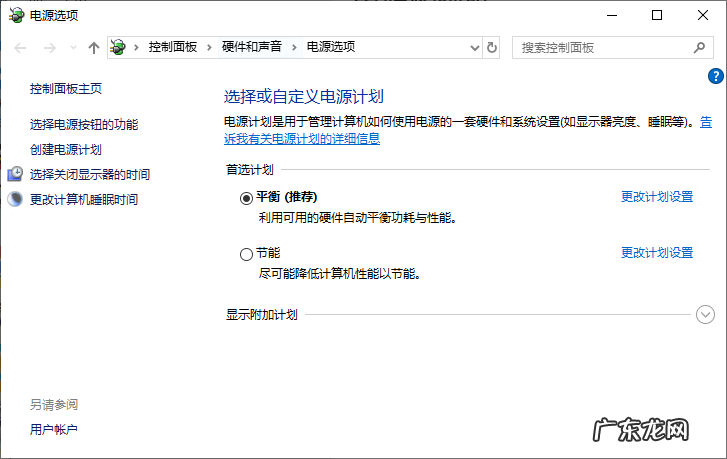Open 更改计算机睡眠时间 link
727x459 pixels.
coord(84,199)
